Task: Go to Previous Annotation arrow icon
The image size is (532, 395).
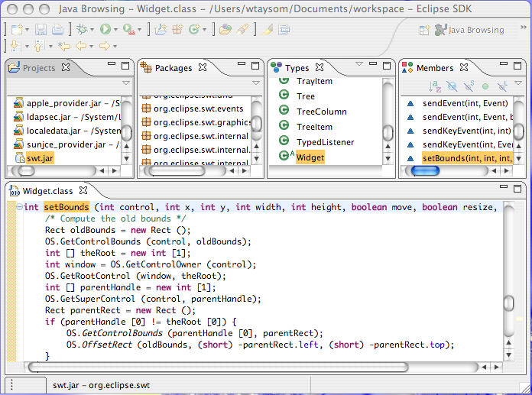Action: pos(39,46)
